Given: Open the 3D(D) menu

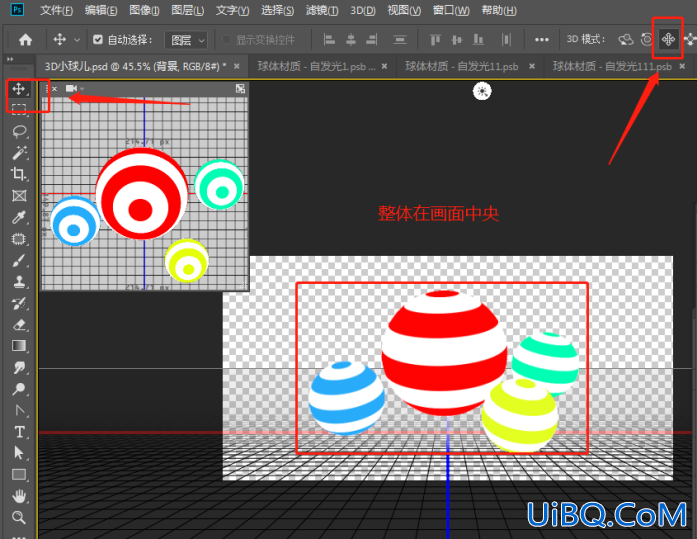Looking at the screenshot, I should [x=363, y=10].
